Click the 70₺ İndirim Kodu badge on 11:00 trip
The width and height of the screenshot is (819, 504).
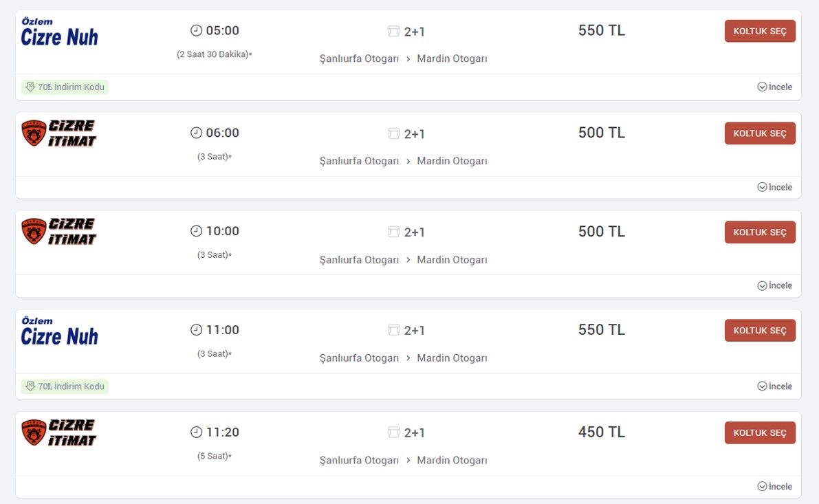point(65,386)
